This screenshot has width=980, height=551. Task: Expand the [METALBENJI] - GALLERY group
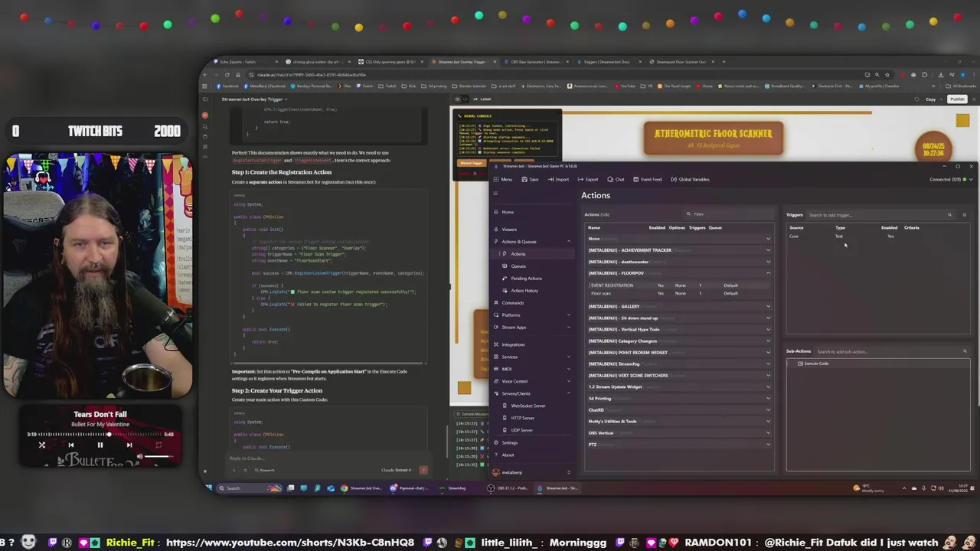[768, 307]
